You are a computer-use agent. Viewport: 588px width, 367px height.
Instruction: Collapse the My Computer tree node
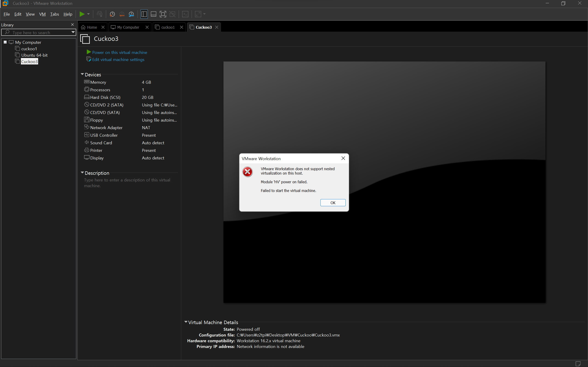[x=5, y=42]
